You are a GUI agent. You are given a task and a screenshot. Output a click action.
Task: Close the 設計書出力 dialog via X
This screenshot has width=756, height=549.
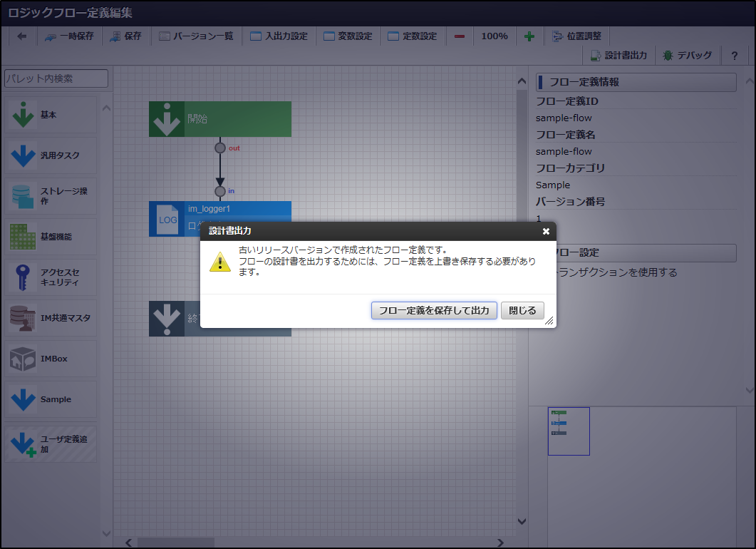pos(546,231)
